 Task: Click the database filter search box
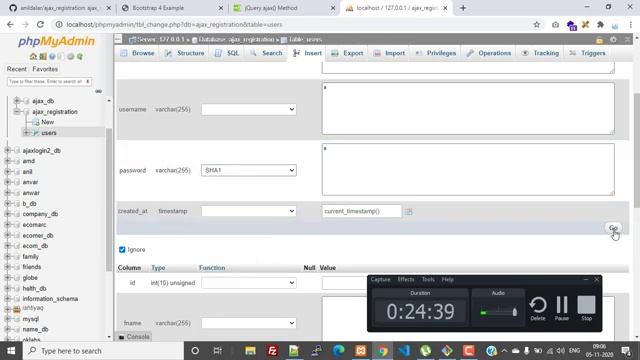(49, 82)
